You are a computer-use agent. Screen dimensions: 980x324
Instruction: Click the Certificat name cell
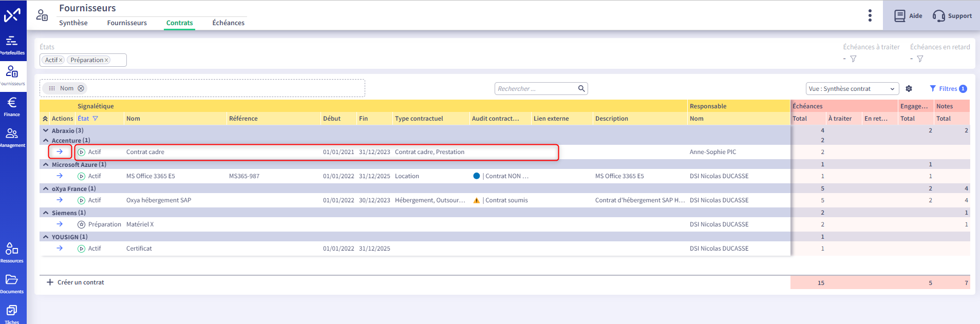[x=139, y=249]
